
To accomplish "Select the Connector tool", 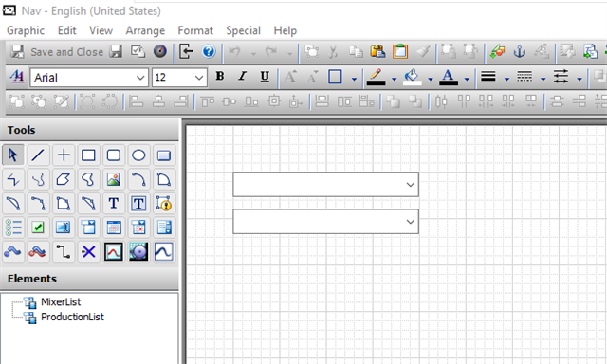I will [64, 252].
